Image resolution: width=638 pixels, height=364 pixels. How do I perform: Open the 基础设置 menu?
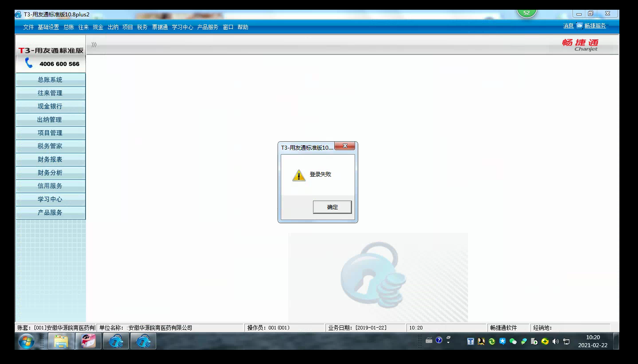(48, 27)
